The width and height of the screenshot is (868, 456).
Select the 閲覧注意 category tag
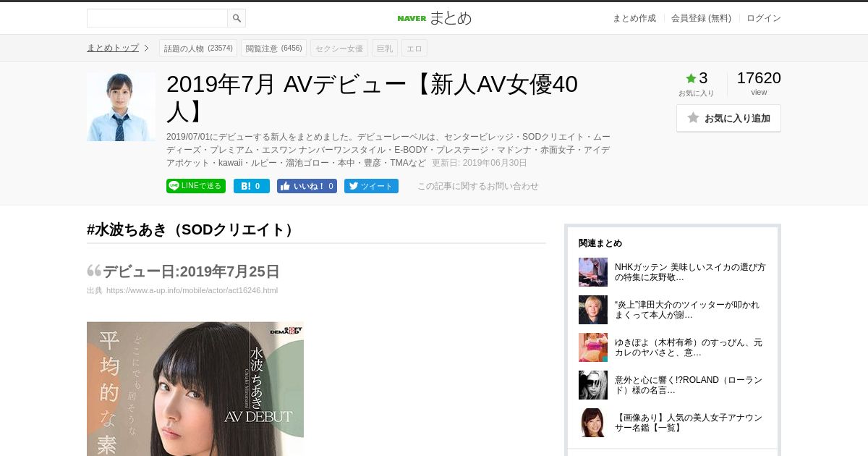273,48
